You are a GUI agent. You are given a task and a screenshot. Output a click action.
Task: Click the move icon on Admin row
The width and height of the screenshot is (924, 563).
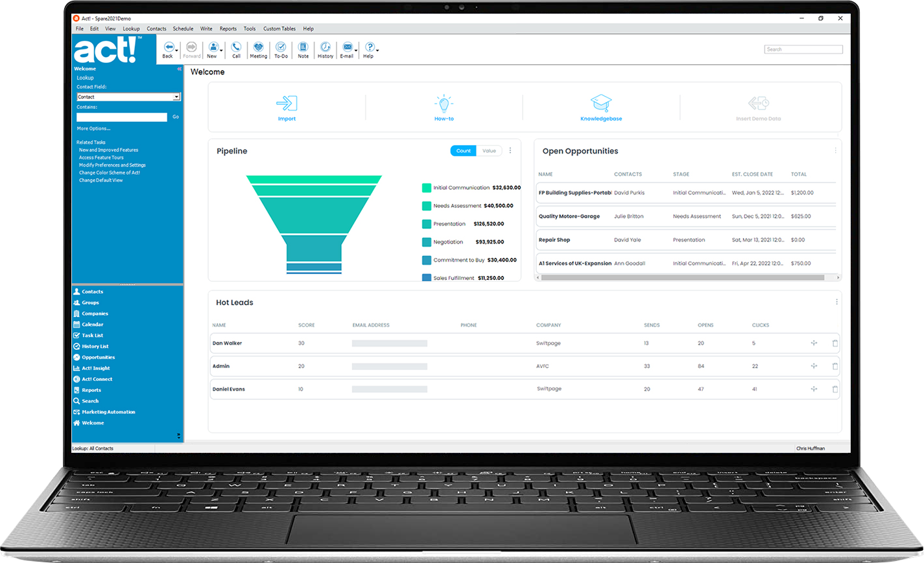(814, 366)
